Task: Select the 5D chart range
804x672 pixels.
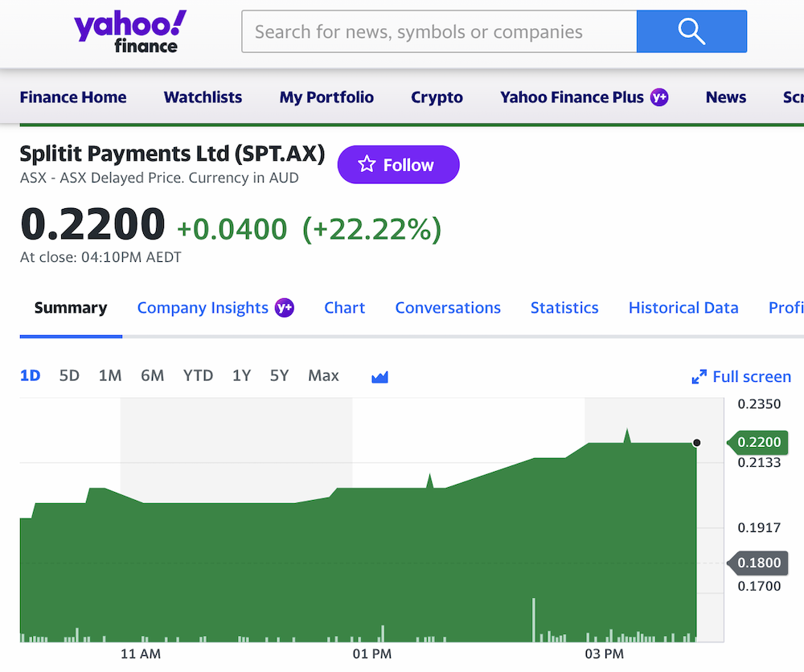Action: [69, 375]
